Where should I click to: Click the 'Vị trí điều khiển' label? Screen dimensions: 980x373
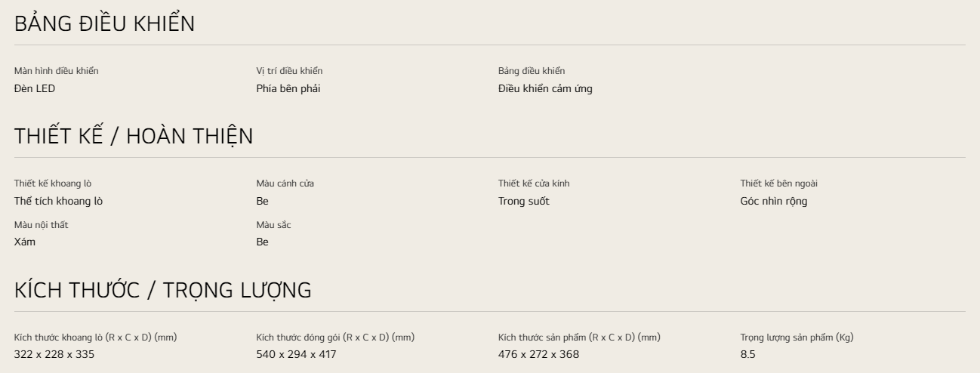point(289,71)
